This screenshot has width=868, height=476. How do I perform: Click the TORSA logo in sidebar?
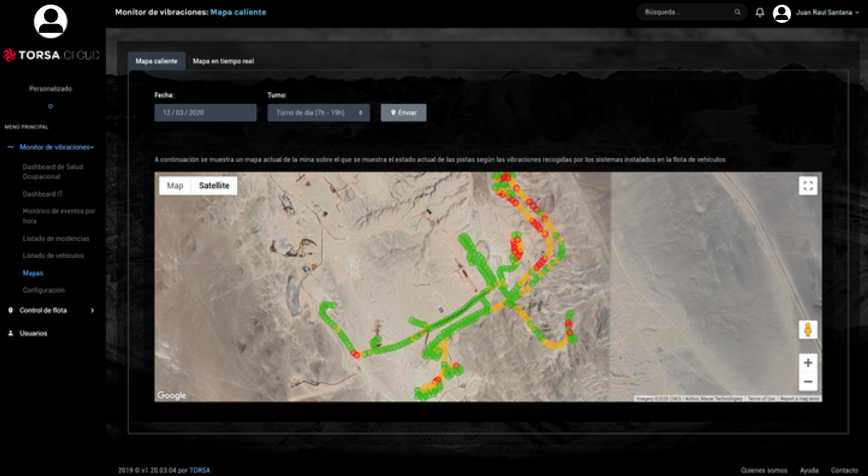(x=51, y=56)
